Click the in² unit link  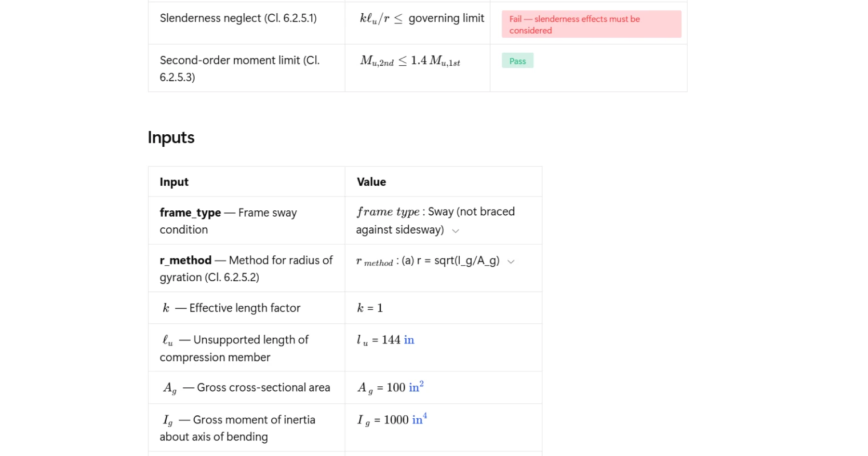pyautogui.click(x=416, y=387)
